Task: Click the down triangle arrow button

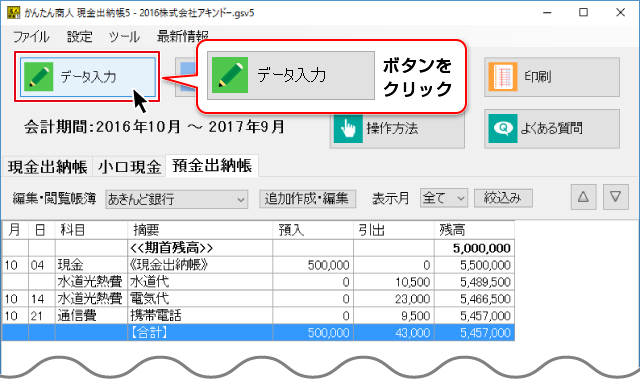Action: click(616, 197)
